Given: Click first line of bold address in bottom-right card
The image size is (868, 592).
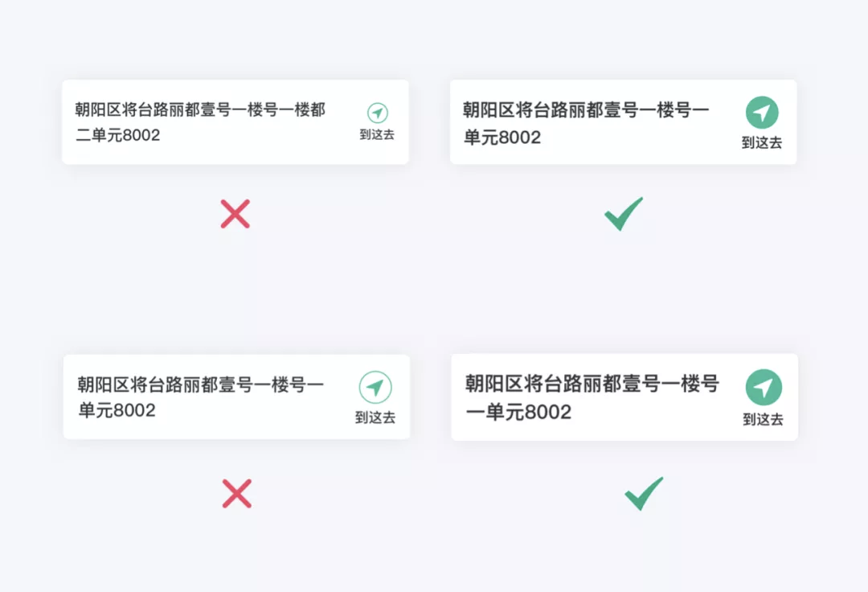Looking at the screenshot, I should (592, 383).
